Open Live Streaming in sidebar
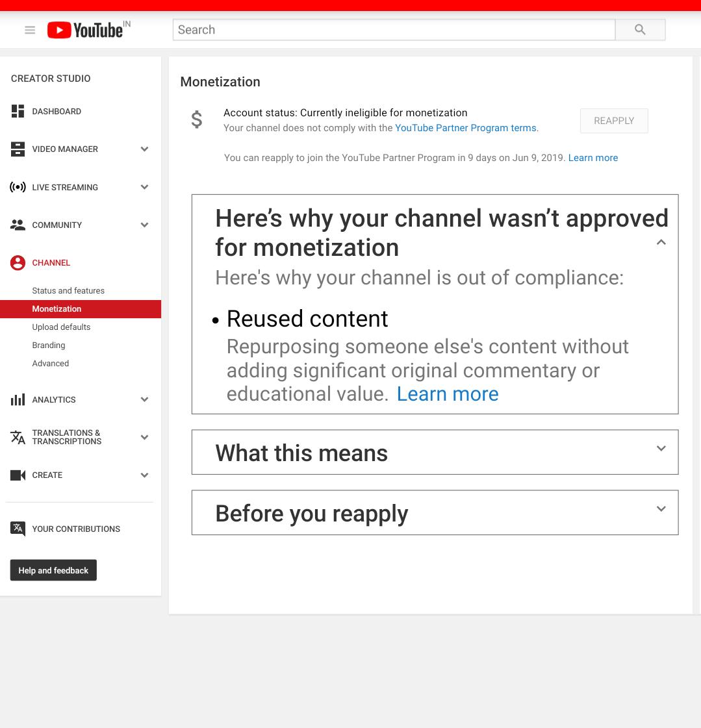Image resolution: width=701 pixels, height=728 pixels. click(x=65, y=187)
